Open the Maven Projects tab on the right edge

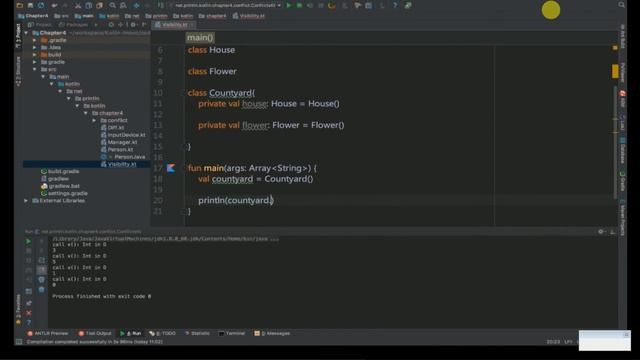(622, 218)
